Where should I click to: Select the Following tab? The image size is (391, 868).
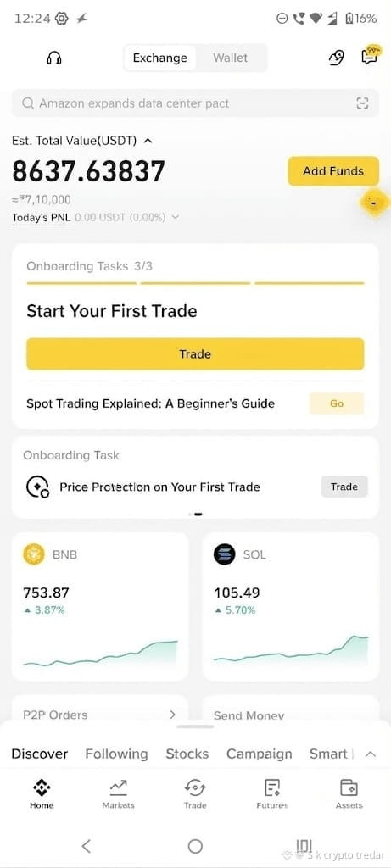(116, 754)
